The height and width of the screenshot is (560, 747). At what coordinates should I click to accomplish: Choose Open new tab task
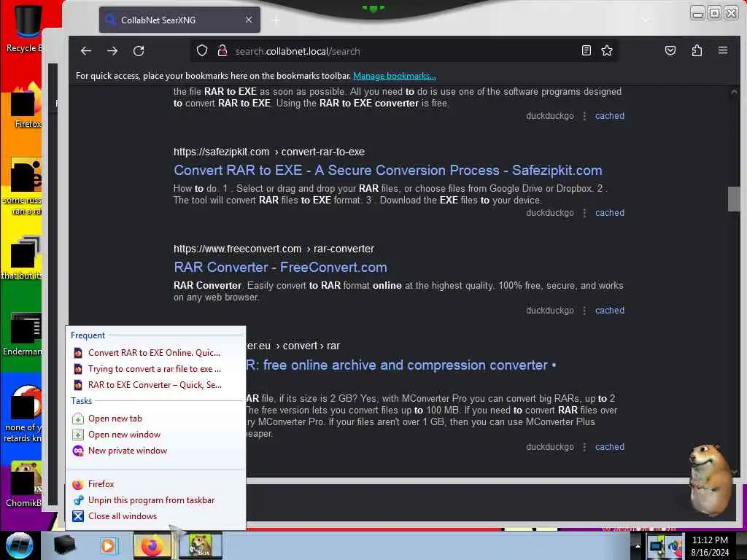[115, 419]
